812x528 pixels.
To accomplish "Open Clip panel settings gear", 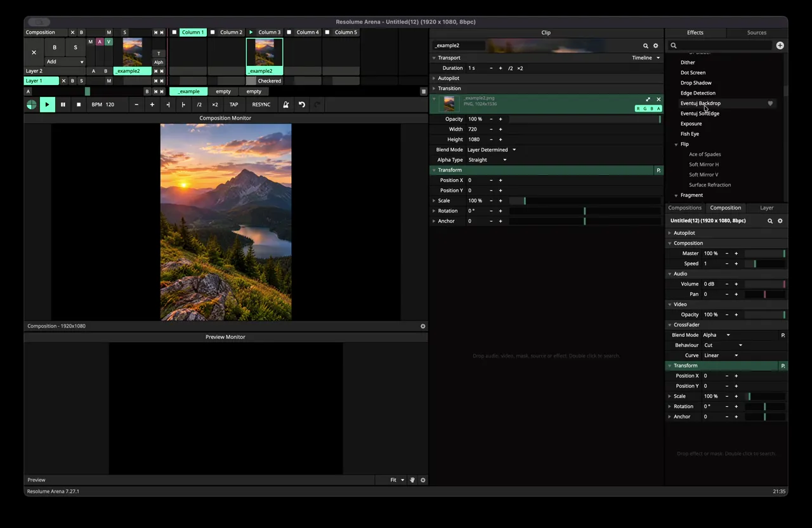I will click(x=656, y=46).
